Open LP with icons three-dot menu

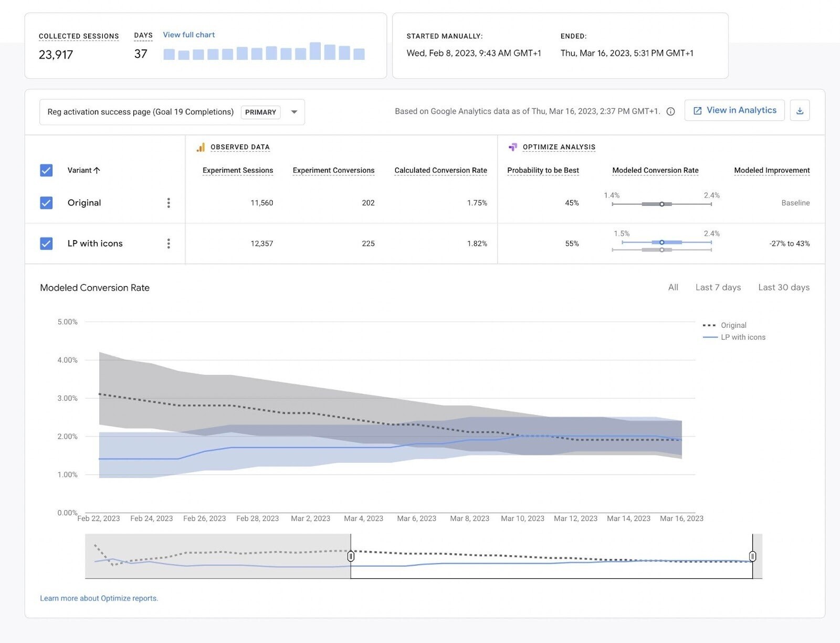169,243
